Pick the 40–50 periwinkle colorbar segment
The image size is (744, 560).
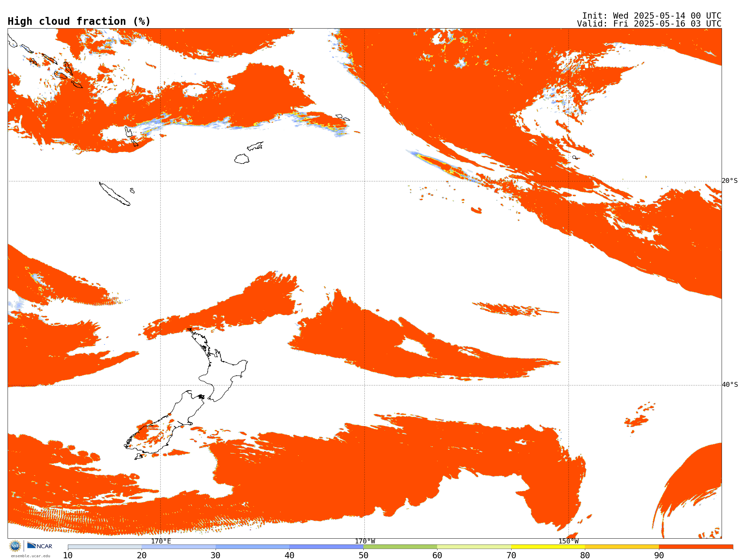pos(326,547)
